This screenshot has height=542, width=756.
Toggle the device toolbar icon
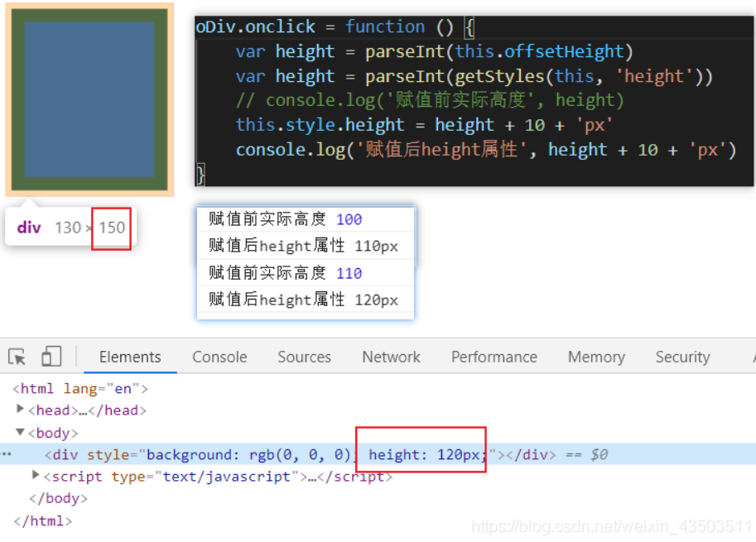[x=51, y=357]
